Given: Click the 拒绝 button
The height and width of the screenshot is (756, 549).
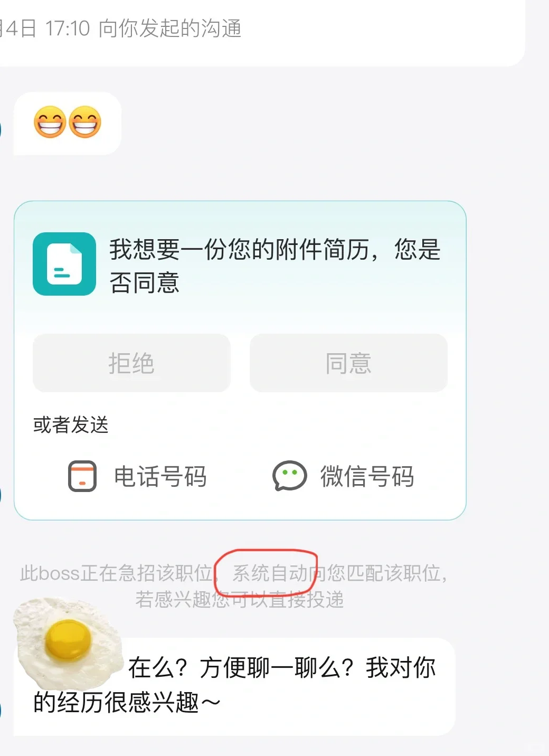Looking at the screenshot, I should click(x=131, y=363).
